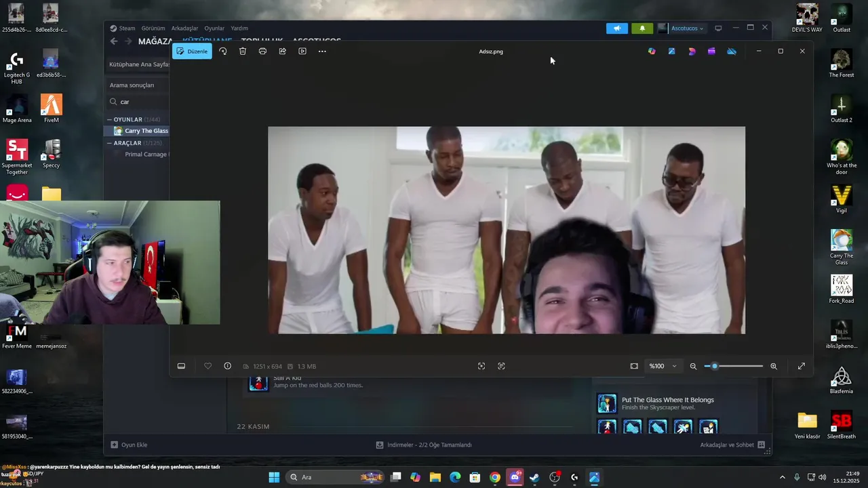Open Microsoft 365 Copilot icon in Photos title bar
The width and height of the screenshot is (868, 488).
[652, 52]
